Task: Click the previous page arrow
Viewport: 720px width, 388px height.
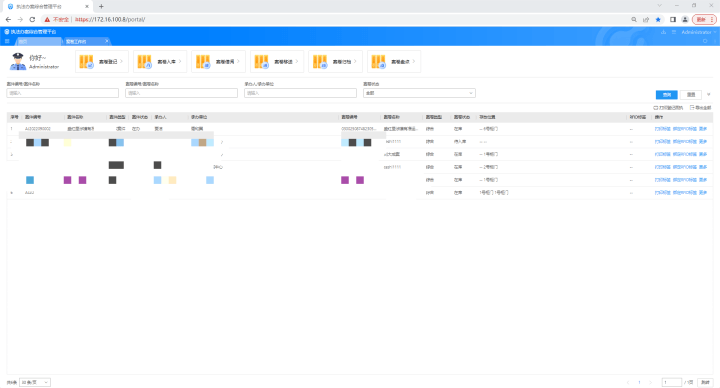Action: [x=628, y=382]
